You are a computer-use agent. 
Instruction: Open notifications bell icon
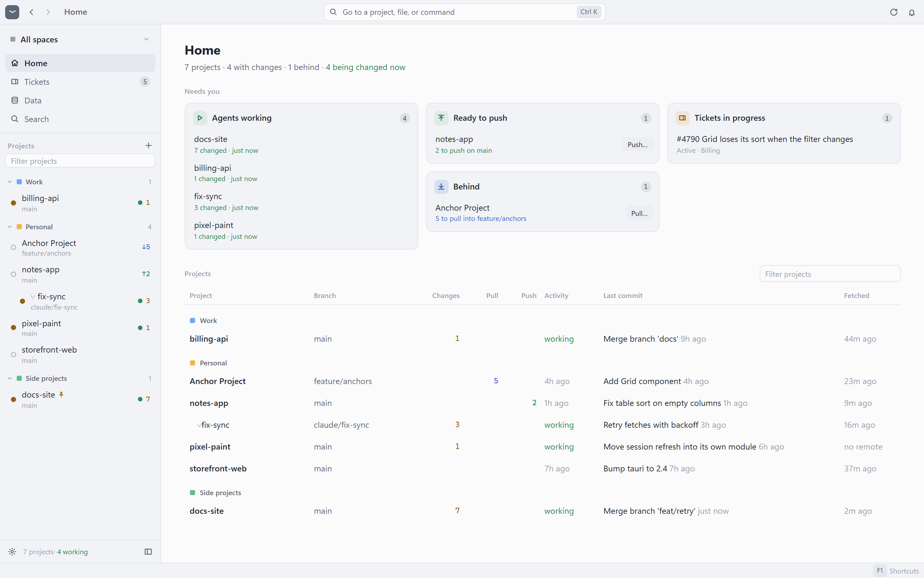pos(912,12)
